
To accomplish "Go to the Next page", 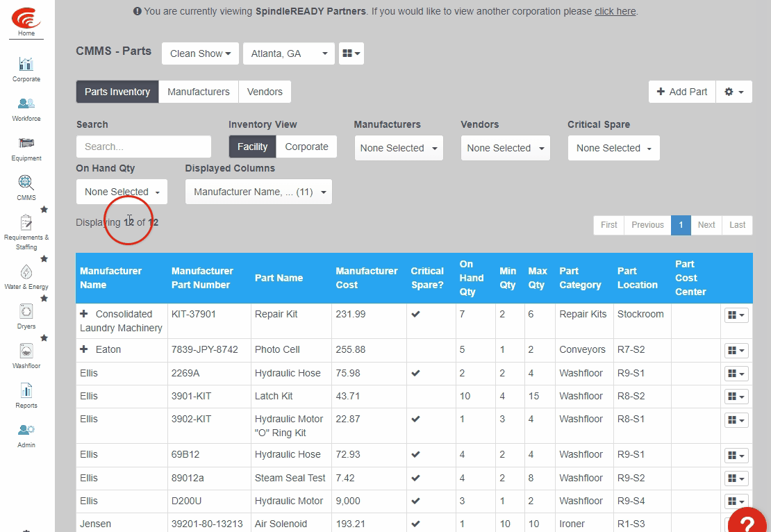I will pyautogui.click(x=706, y=225).
